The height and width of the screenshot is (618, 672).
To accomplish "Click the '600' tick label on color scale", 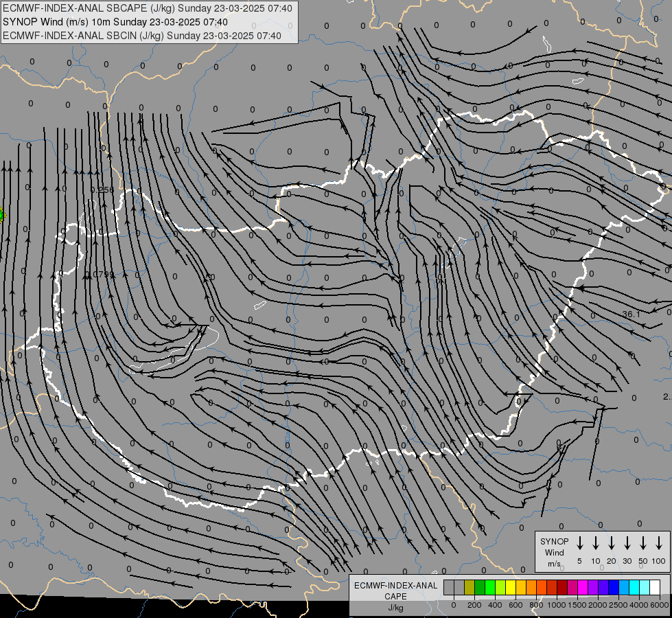I will (515, 605).
